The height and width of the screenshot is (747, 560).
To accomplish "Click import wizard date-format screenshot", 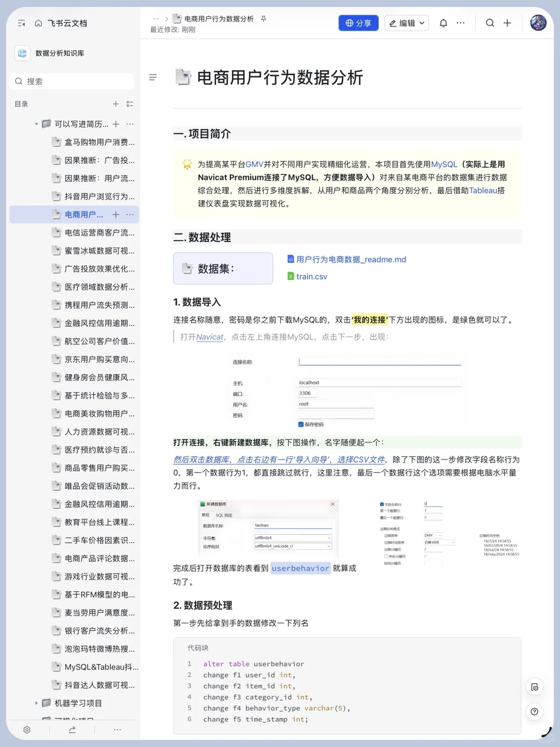I will [x=449, y=533].
